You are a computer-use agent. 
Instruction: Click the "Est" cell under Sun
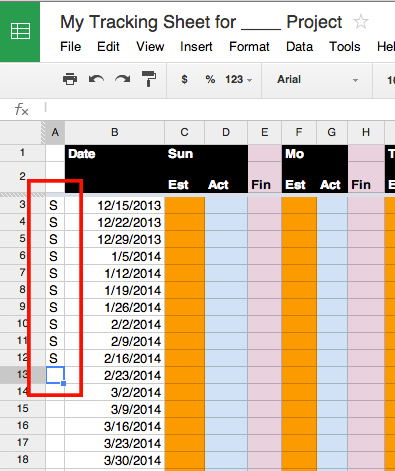184,177
